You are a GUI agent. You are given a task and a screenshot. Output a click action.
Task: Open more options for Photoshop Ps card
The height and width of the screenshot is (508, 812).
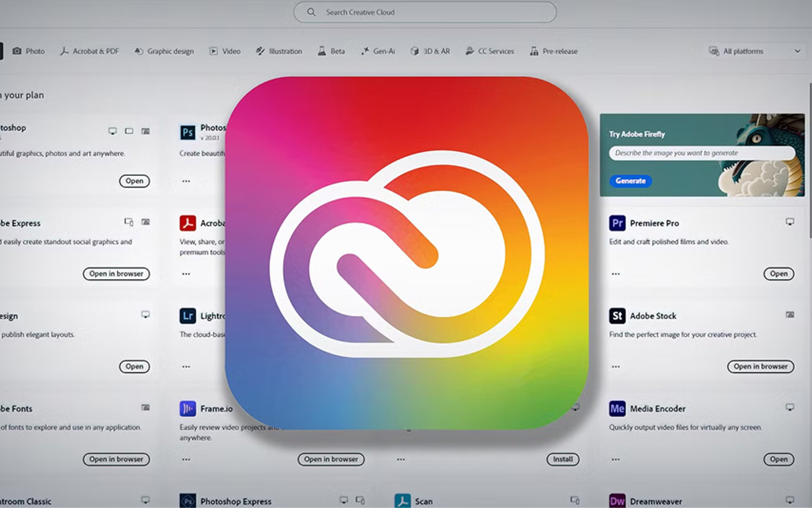tap(186, 181)
